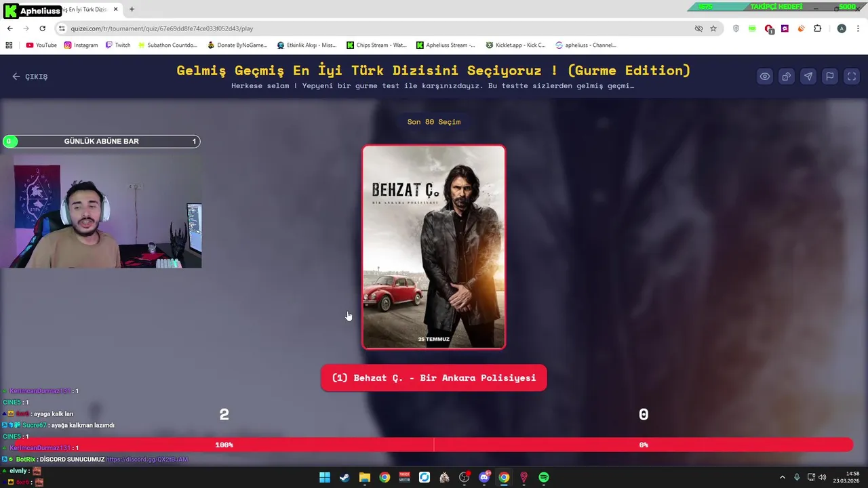Screen dimensions: 868x488
Task: Select the Behzat Ç. poster card
Action: click(434, 247)
